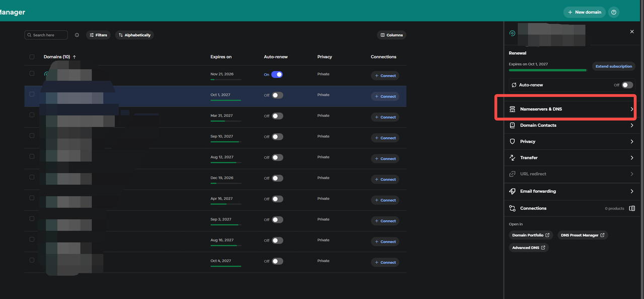Screen dimensions: 644x299
Task: Click the Privacy shield icon
Action: pyautogui.click(x=512, y=142)
